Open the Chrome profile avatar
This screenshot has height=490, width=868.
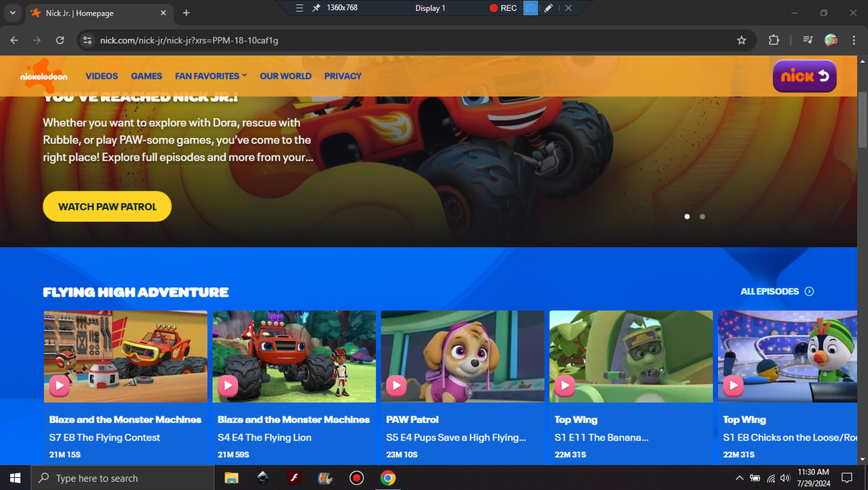coord(831,40)
